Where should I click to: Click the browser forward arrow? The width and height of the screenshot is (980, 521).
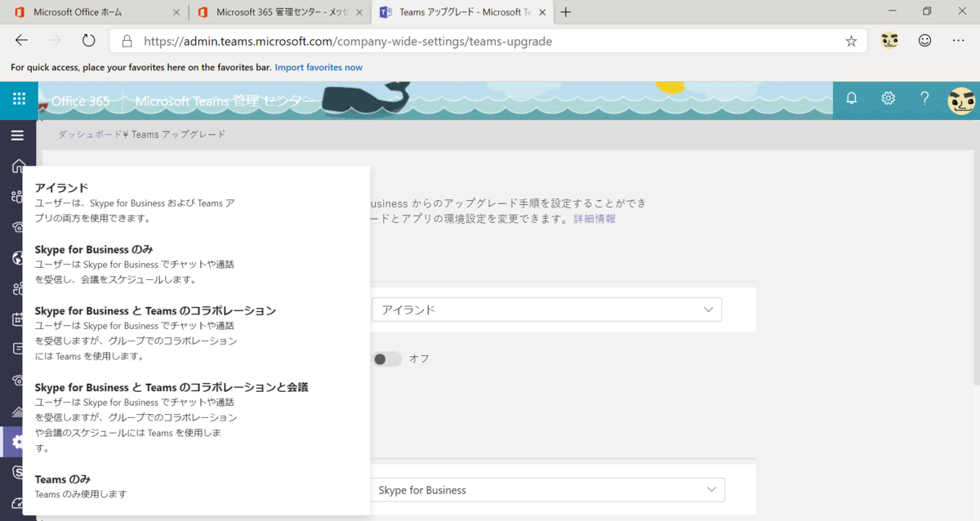(55, 41)
